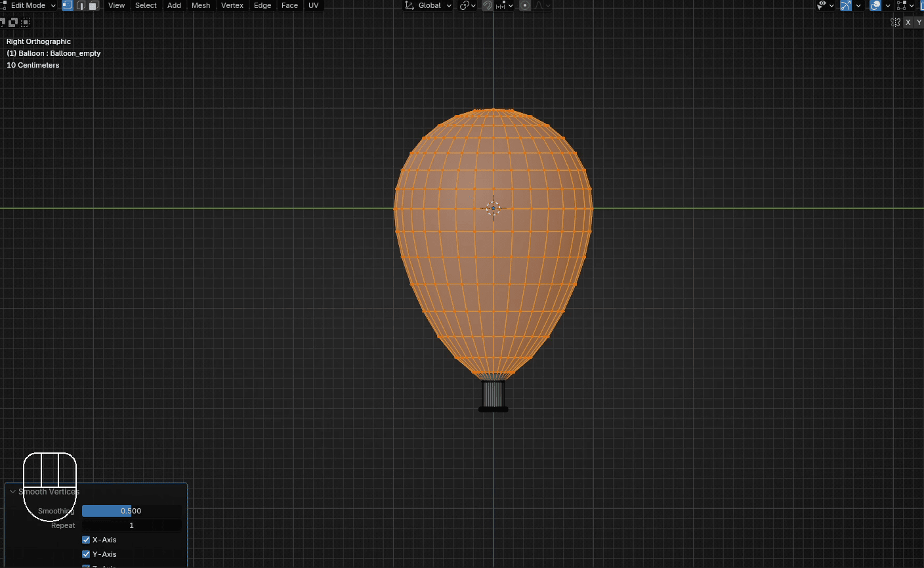Open the Select menu
Image resolution: width=924 pixels, height=568 pixels.
[x=146, y=5]
